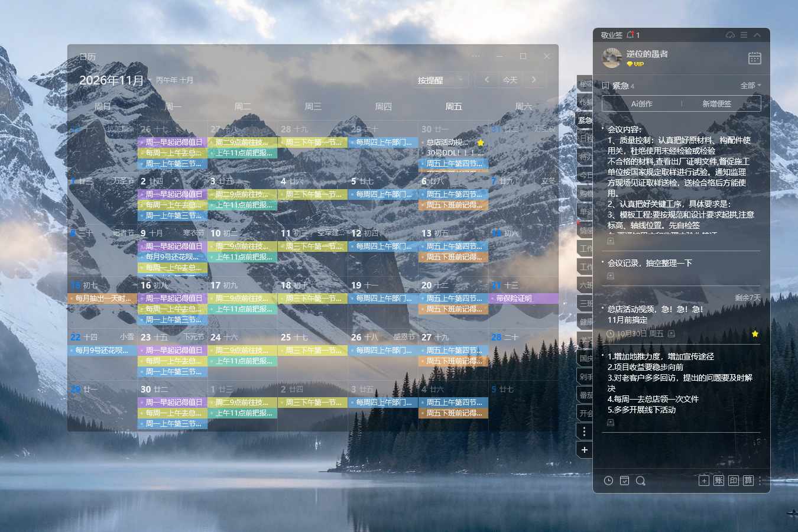This screenshot has height=532, width=798.
Task: Click the 带保险证明 event on the 21st
Action: click(x=524, y=299)
